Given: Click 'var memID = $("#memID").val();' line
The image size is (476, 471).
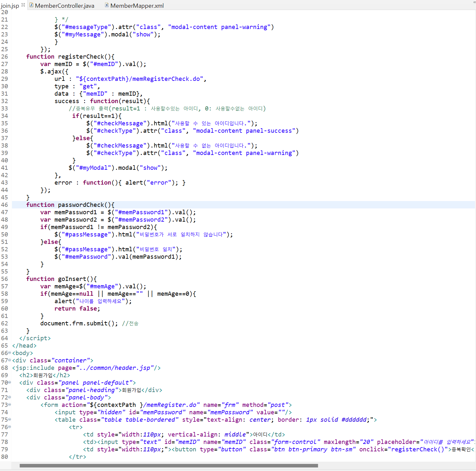Looking at the screenshot, I should (x=93, y=64).
